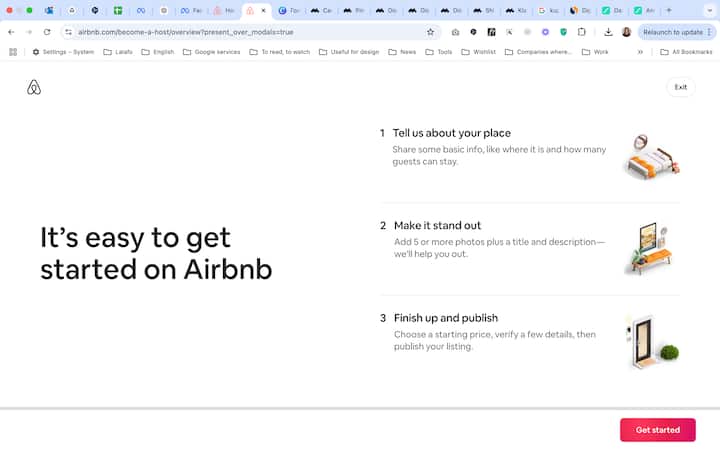Click the black-and-white Fi extension icon

[x=491, y=32]
